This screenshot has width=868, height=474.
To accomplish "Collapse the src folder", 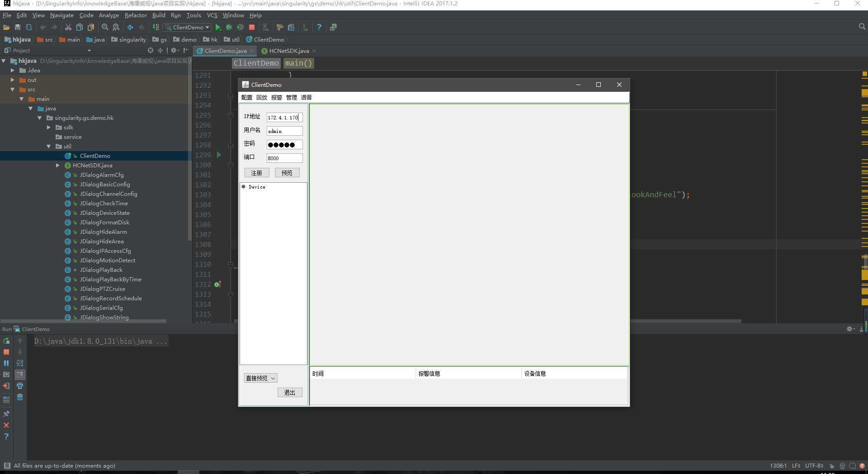I will pos(13,89).
